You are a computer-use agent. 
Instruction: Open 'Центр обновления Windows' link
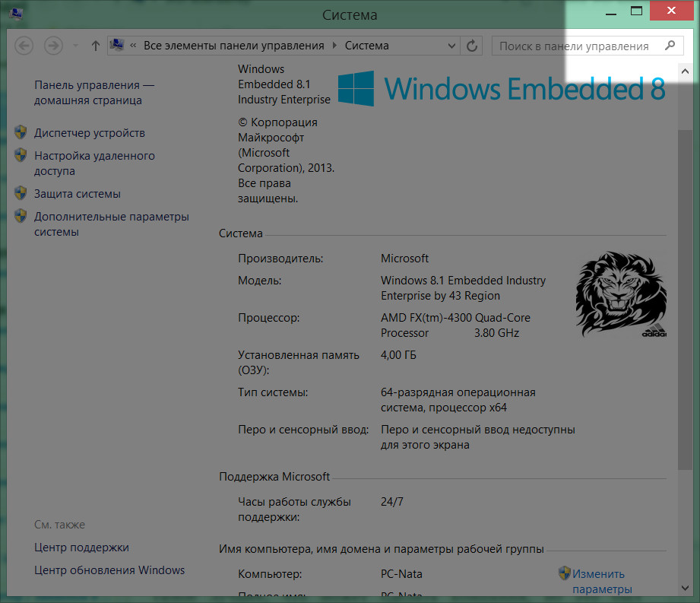(109, 570)
